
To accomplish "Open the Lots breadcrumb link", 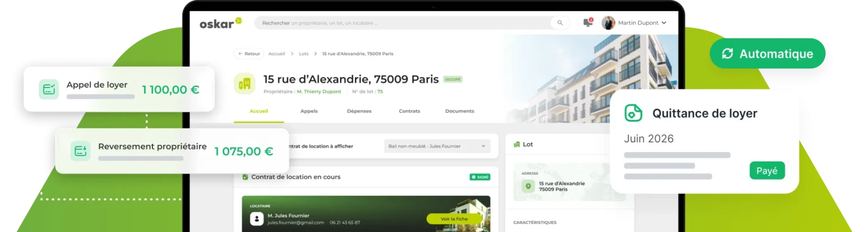I will click(304, 54).
